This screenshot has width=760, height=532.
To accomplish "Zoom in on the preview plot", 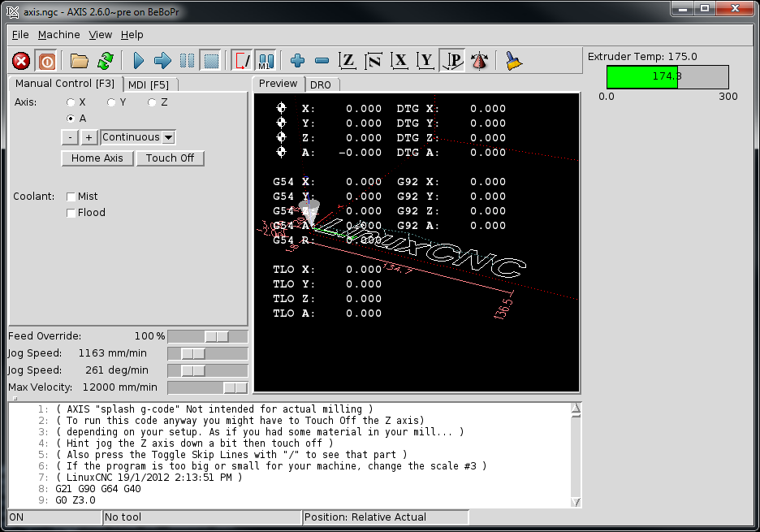I will pos(297,60).
